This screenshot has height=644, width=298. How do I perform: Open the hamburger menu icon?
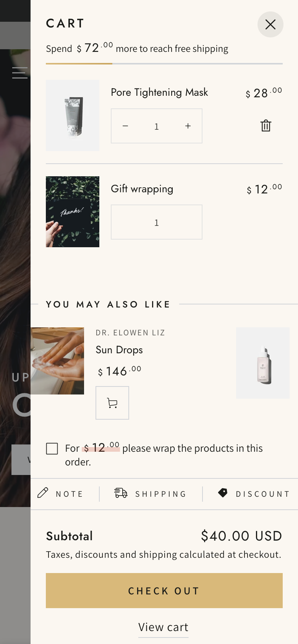pos(20,72)
